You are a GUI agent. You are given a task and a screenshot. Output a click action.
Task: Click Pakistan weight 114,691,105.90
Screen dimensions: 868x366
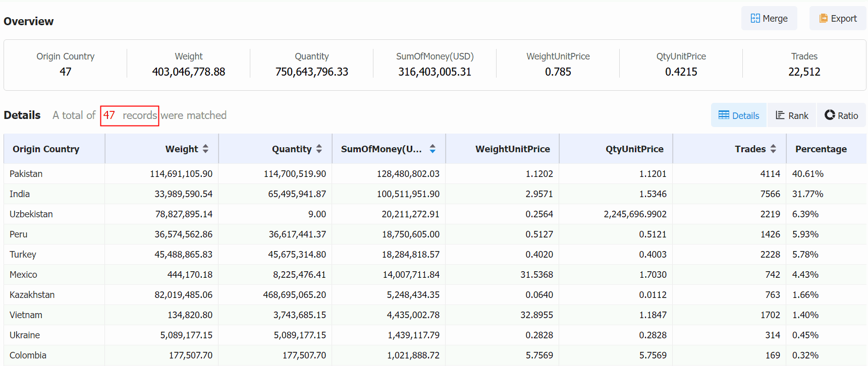181,174
